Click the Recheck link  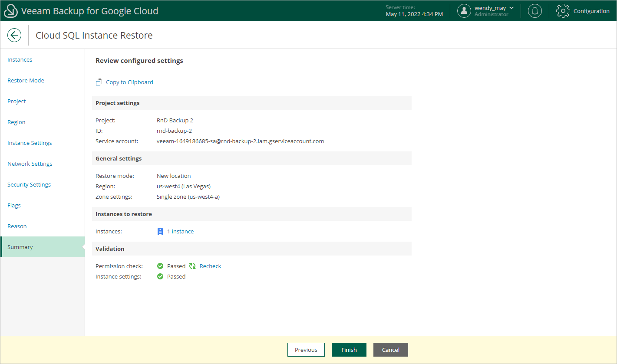[210, 266]
